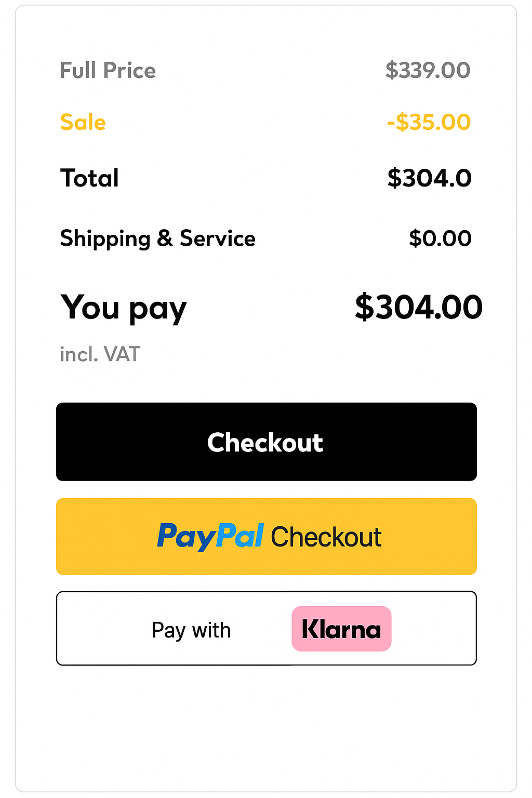Click the PayPal logo
This screenshot has height=798, width=532.
coord(210,536)
